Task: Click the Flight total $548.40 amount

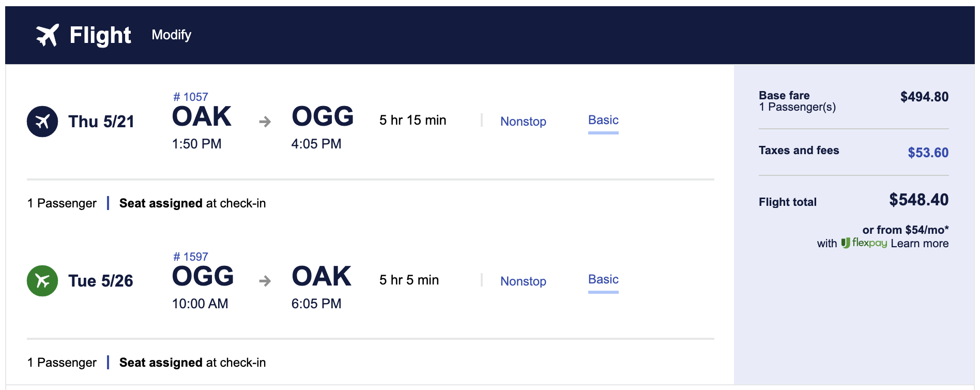Action: click(918, 200)
